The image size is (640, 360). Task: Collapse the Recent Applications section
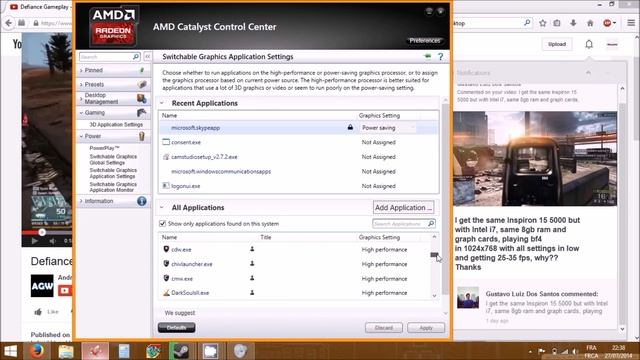point(162,103)
